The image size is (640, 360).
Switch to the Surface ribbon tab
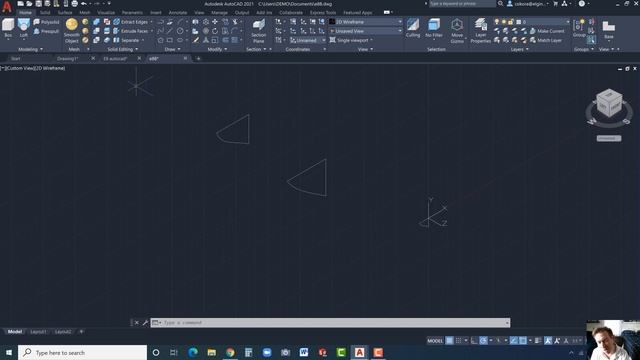pos(64,13)
